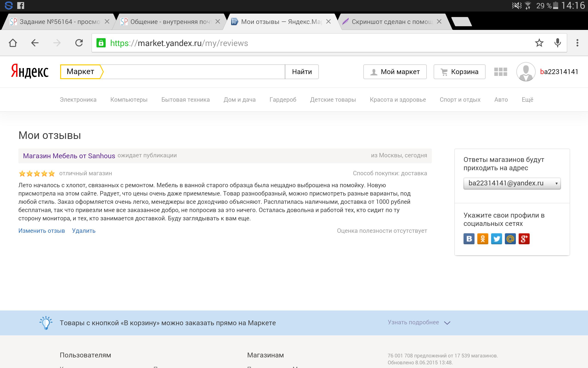This screenshot has width=588, height=368.
Task: Click Оценка полезности отсутствует text
Action: tap(382, 231)
